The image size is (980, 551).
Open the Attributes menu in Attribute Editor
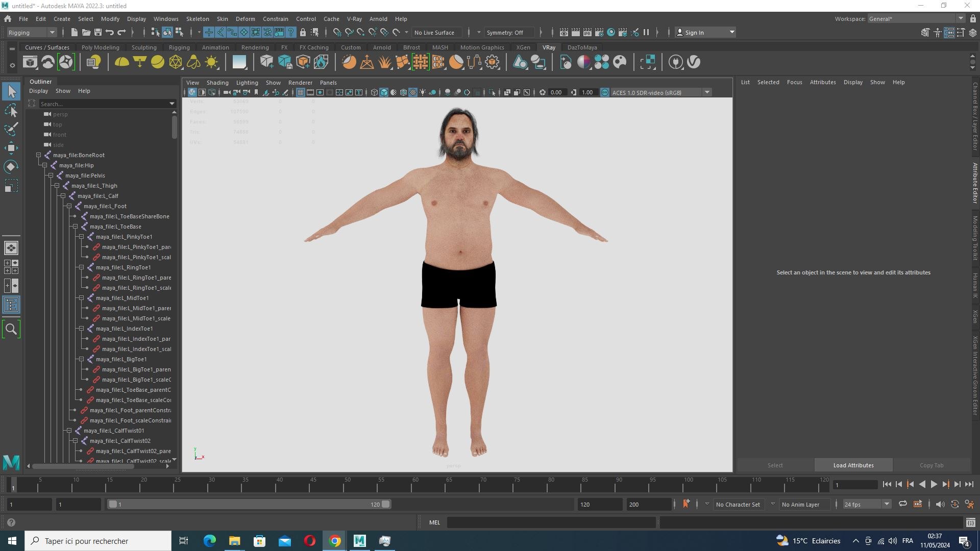click(x=823, y=82)
